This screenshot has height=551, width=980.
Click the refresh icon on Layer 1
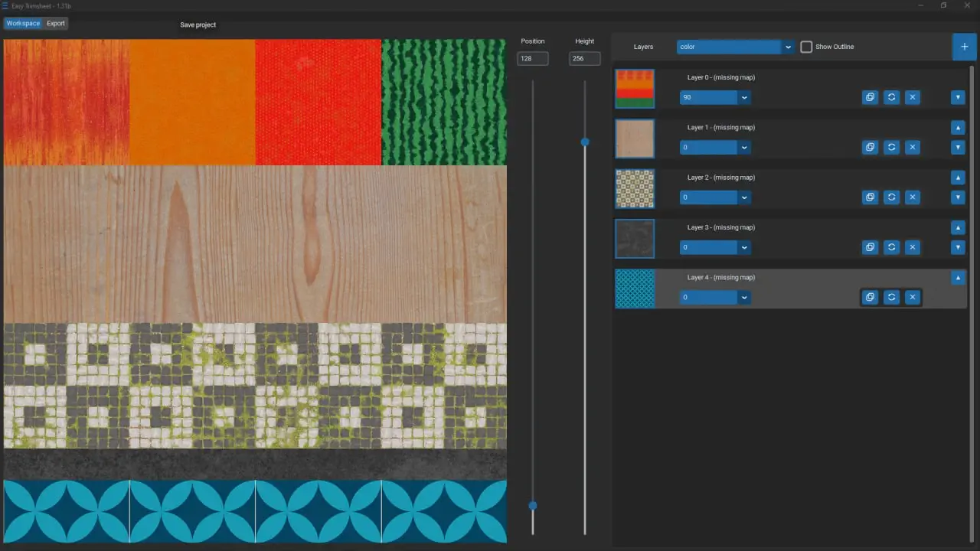[891, 147]
